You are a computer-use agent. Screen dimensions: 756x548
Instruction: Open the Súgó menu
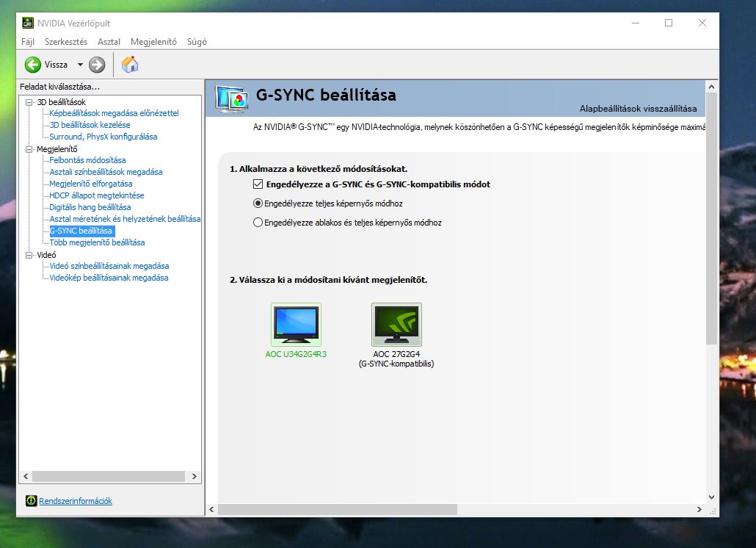point(197,42)
